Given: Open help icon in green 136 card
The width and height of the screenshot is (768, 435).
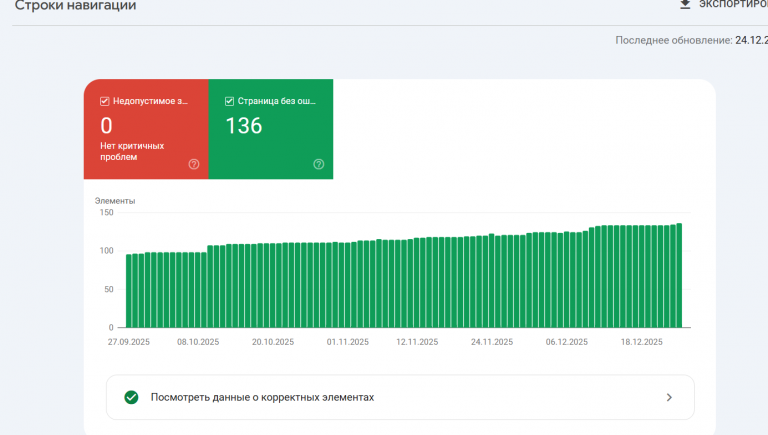Looking at the screenshot, I should [319, 164].
